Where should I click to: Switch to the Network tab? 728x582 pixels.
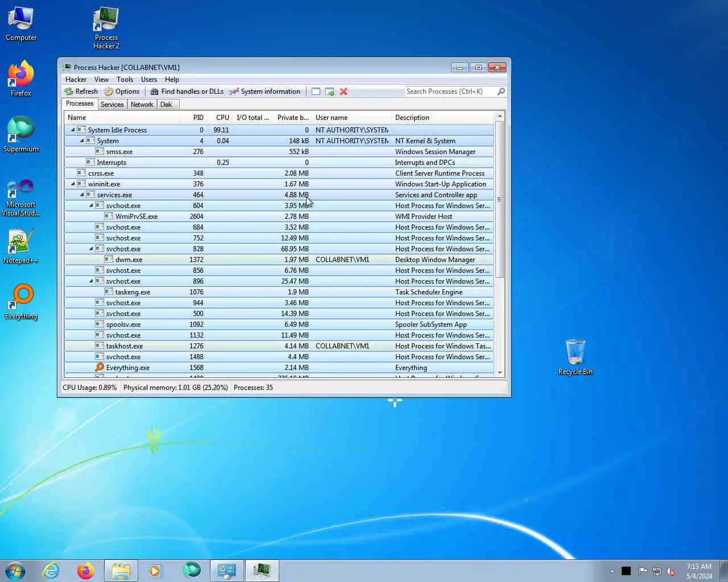(x=142, y=105)
